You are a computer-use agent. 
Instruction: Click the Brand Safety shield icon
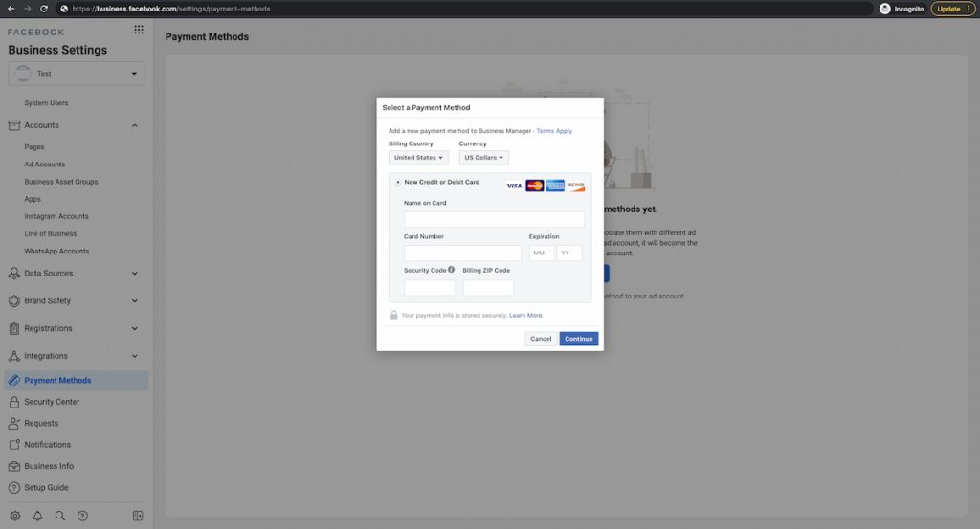pyautogui.click(x=13, y=300)
